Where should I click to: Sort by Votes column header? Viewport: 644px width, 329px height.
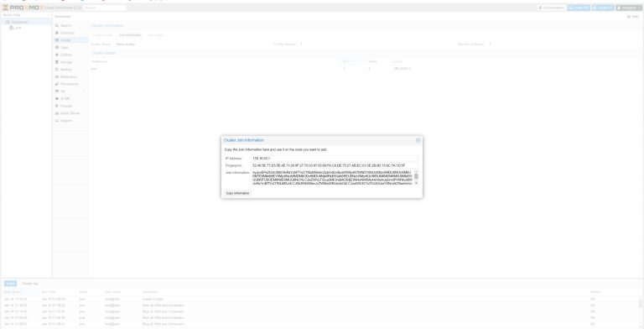coord(378,62)
